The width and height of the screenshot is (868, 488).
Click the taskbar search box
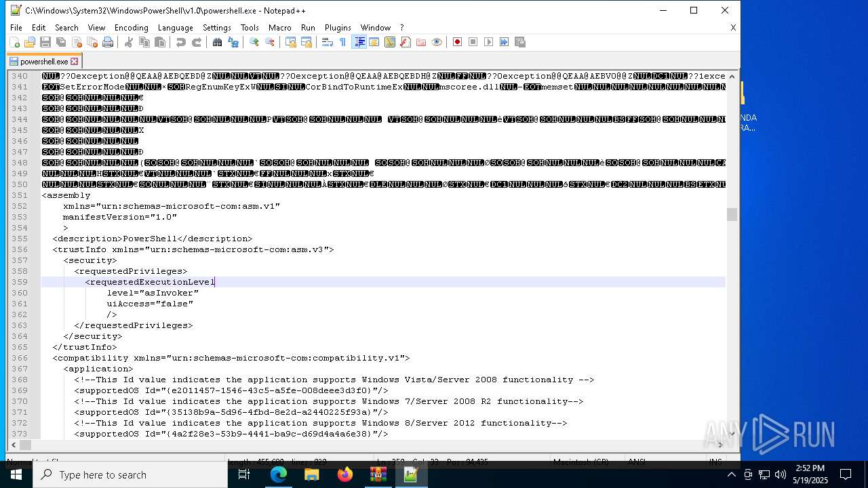click(x=130, y=474)
